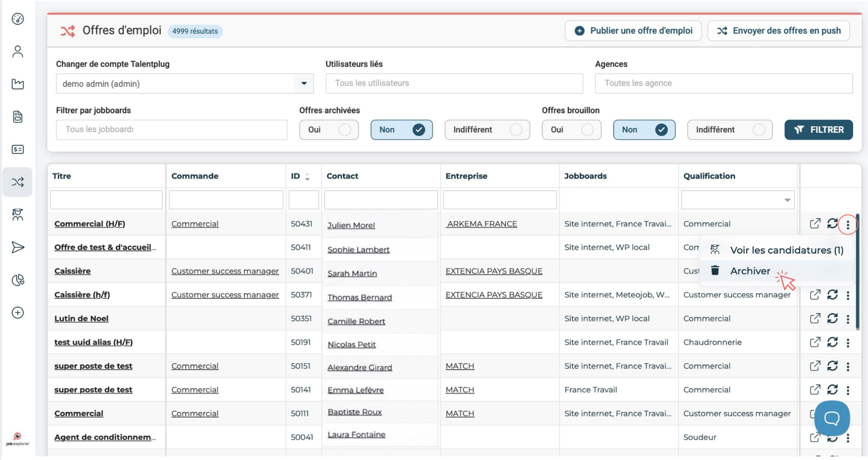Select Indifférent for Offres archivées
Viewport: 868px width, 460px height.
coord(487,130)
